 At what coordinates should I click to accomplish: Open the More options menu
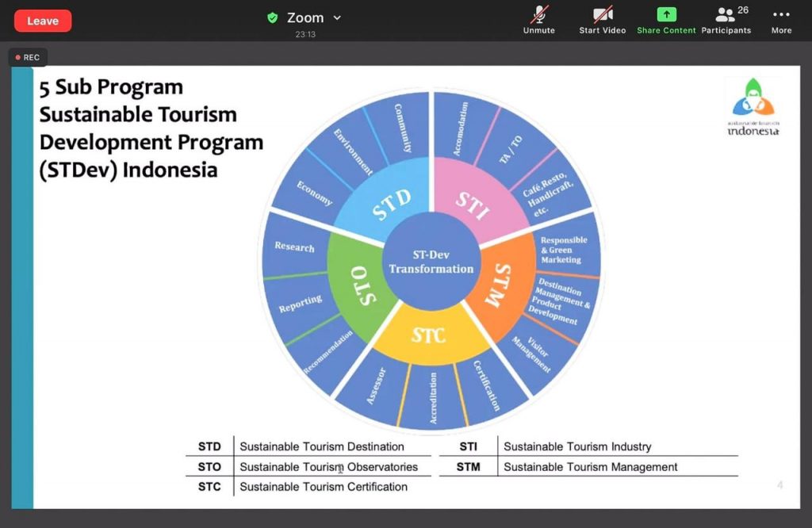[781, 20]
